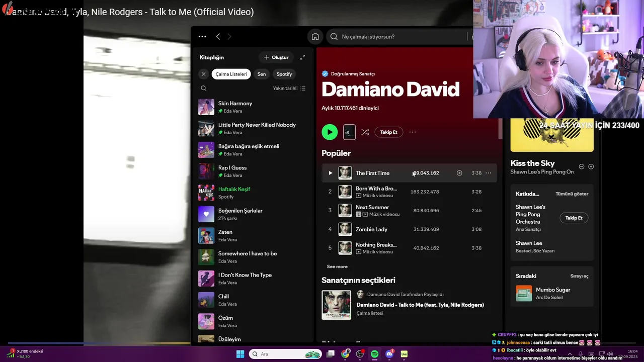The height and width of the screenshot is (362, 644).
Task: Select the Born With a Bro... track
Action: [409, 192]
